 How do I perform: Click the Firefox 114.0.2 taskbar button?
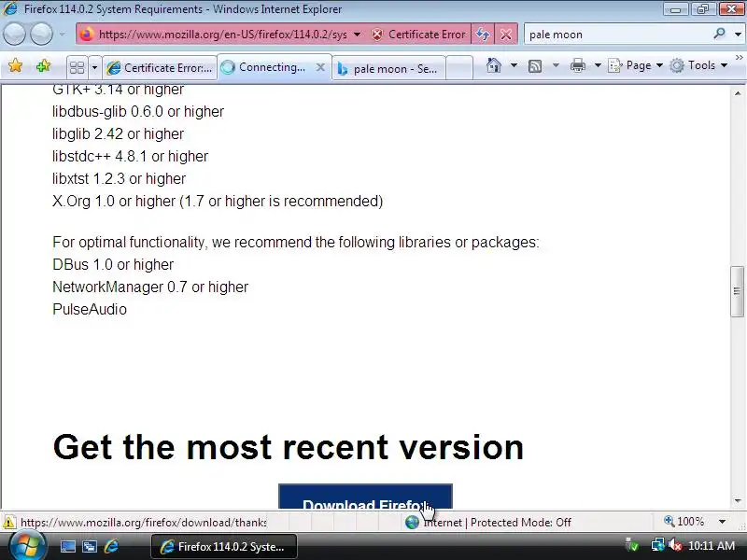point(223,546)
